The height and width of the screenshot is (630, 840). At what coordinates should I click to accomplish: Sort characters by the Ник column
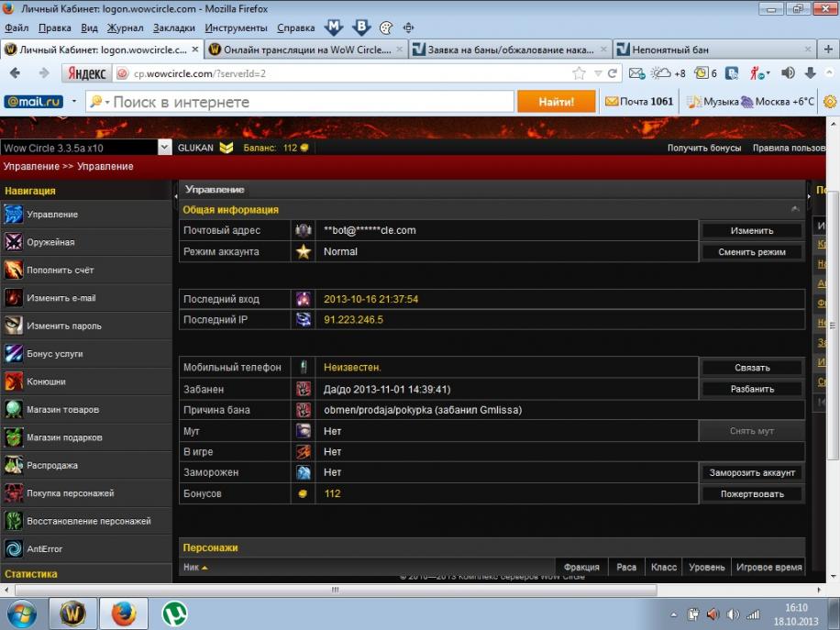(195, 567)
